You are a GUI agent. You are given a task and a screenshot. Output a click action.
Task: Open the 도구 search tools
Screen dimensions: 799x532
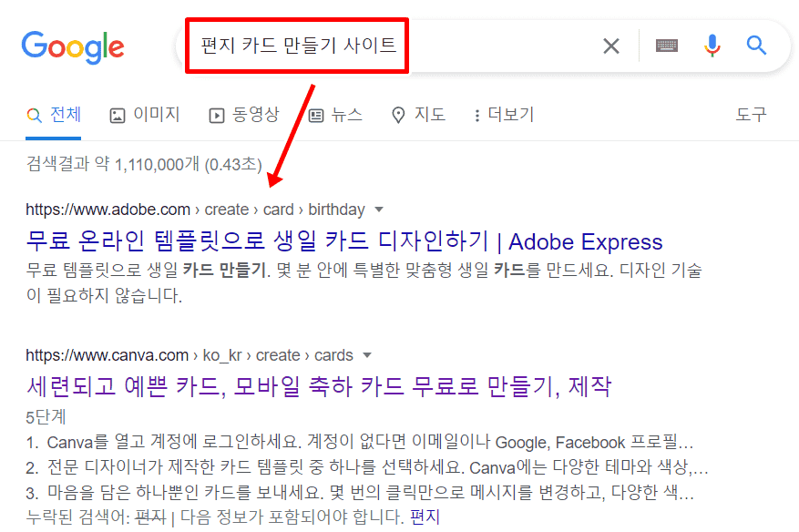click(751, 114)
